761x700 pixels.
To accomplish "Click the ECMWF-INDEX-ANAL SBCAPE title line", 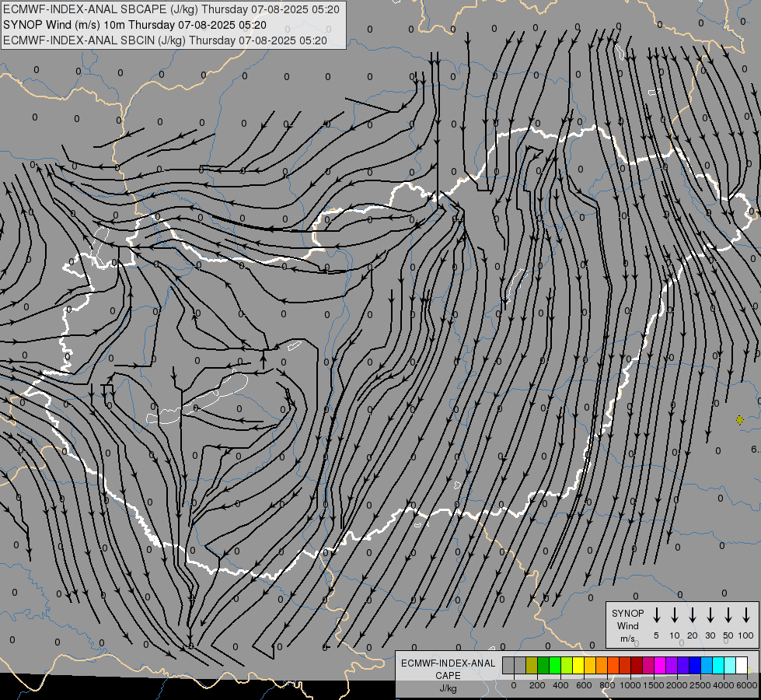I will tap(171, 9).
